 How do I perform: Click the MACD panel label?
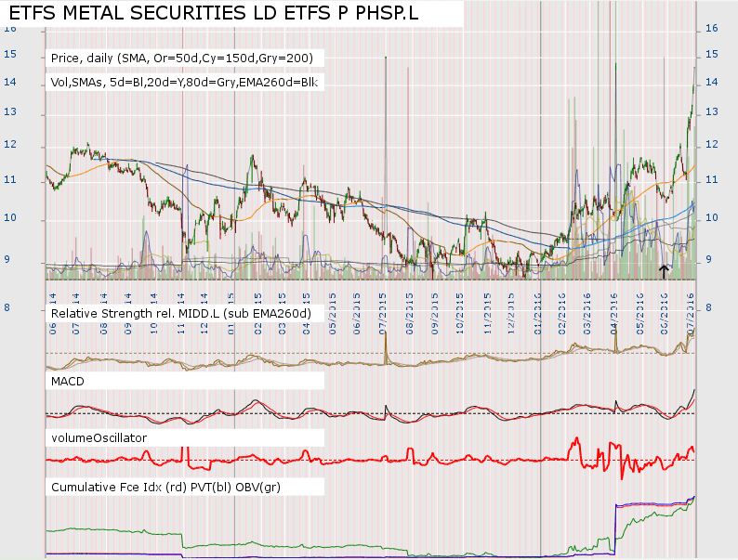coord(67,382)
